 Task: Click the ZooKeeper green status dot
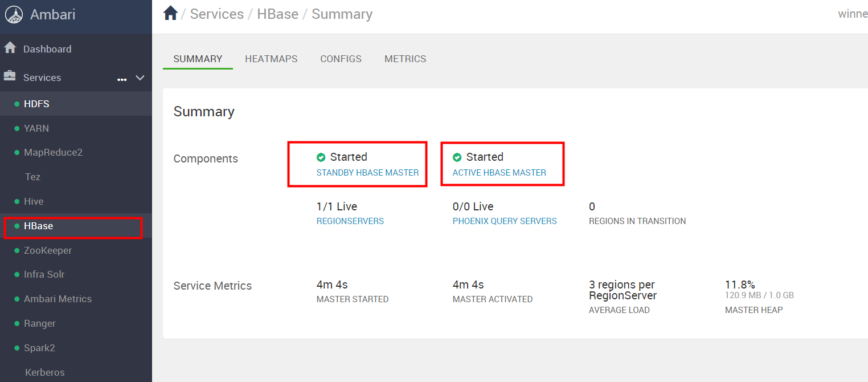point(17,251)
